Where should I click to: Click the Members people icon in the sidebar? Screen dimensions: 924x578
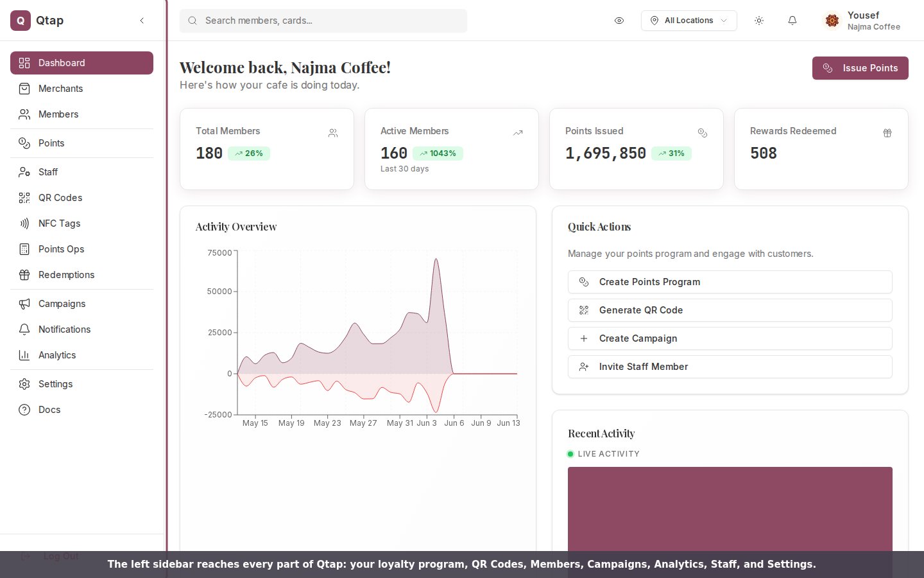pyautogui.click(x=24, y=114)
